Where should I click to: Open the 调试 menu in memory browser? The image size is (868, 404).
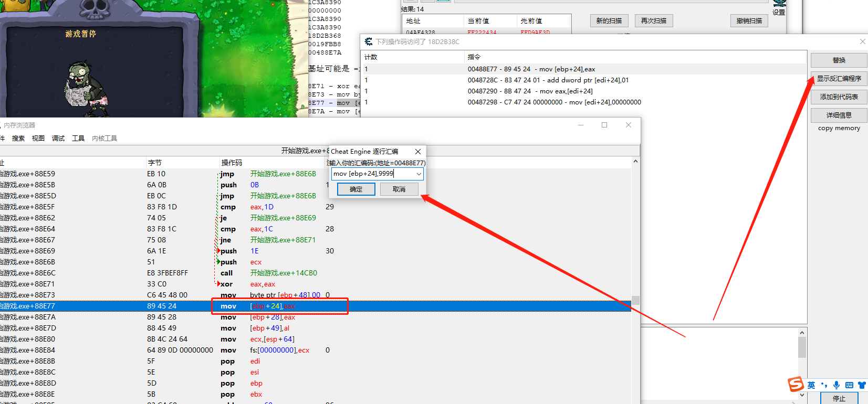(58, 139)
